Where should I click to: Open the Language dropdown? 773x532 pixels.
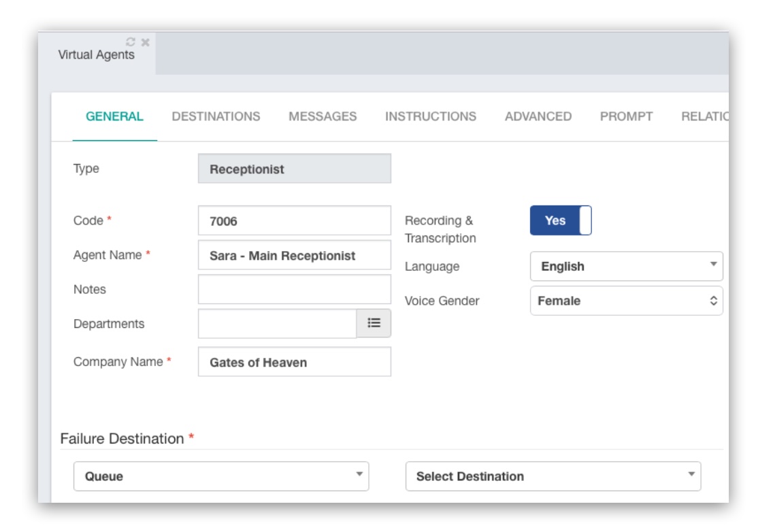(x=626, y=266)
